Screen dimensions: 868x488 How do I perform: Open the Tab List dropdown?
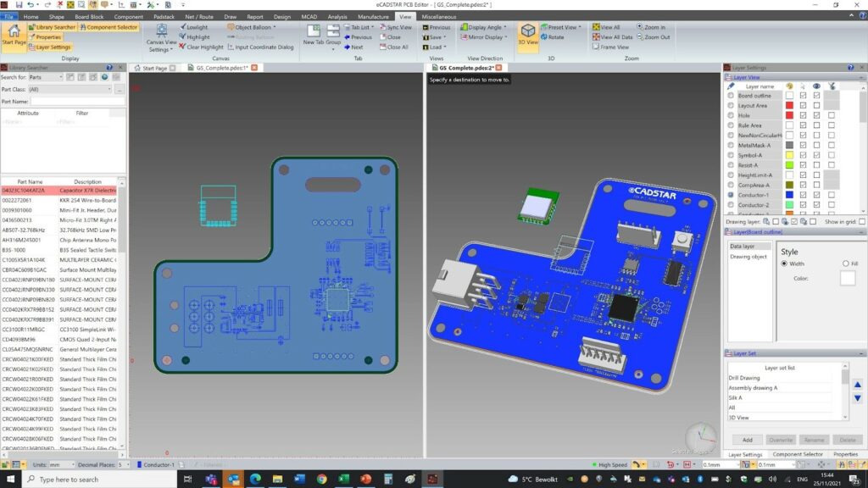click(x=359, y=27)
